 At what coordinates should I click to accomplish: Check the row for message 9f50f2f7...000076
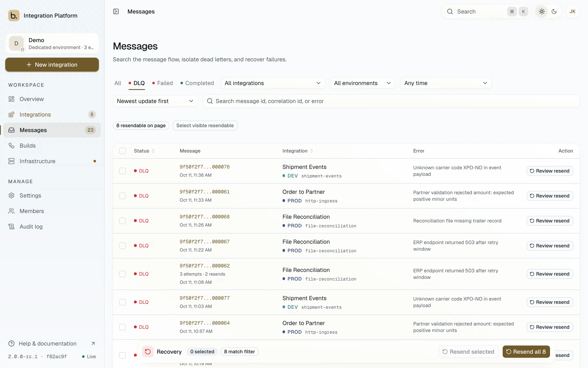(122, 171)
